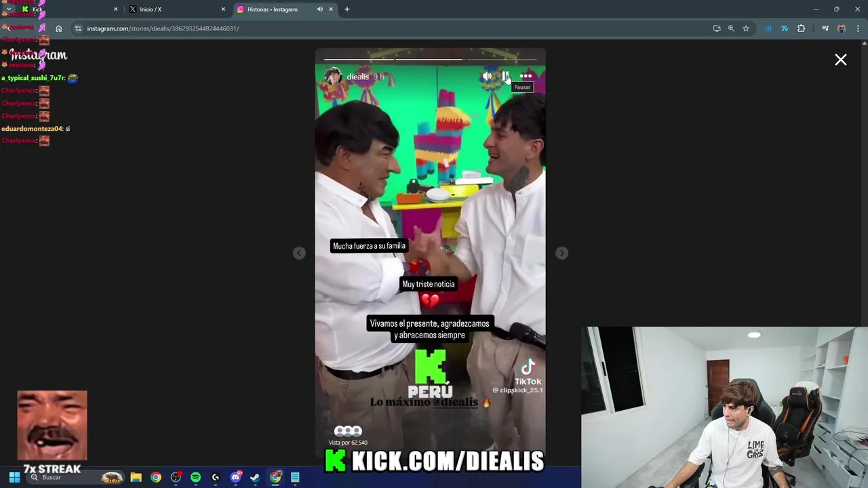Open the first Chrome taskbar icon
868x488 pixels.
pyautogui.click(x=156, y=477)
